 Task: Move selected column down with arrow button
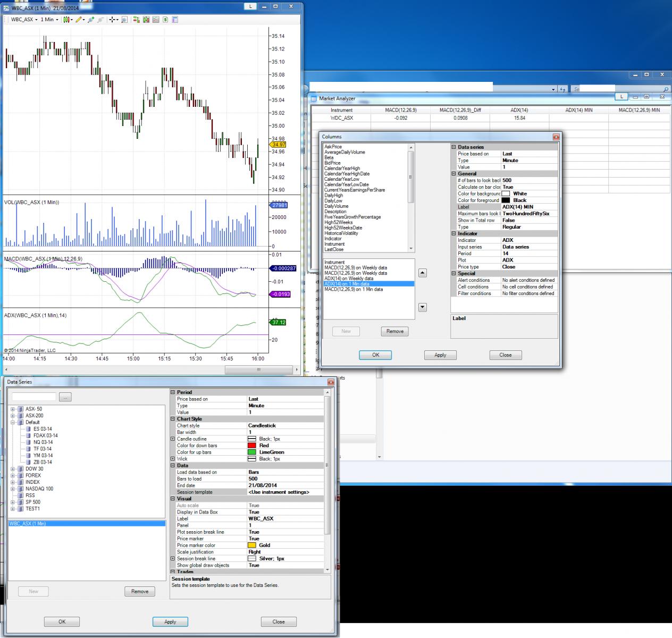click(x=423, y=307)
